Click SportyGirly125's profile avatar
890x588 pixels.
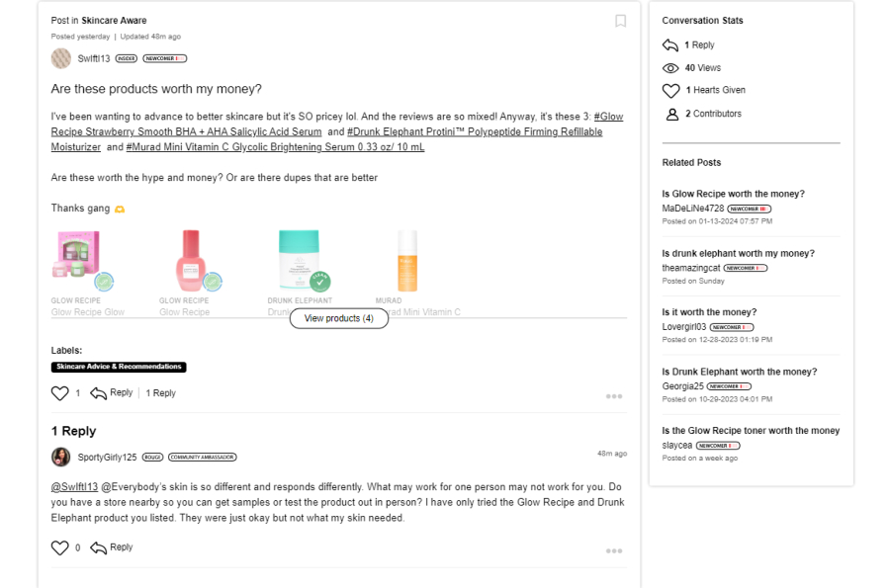click(61, 457)
